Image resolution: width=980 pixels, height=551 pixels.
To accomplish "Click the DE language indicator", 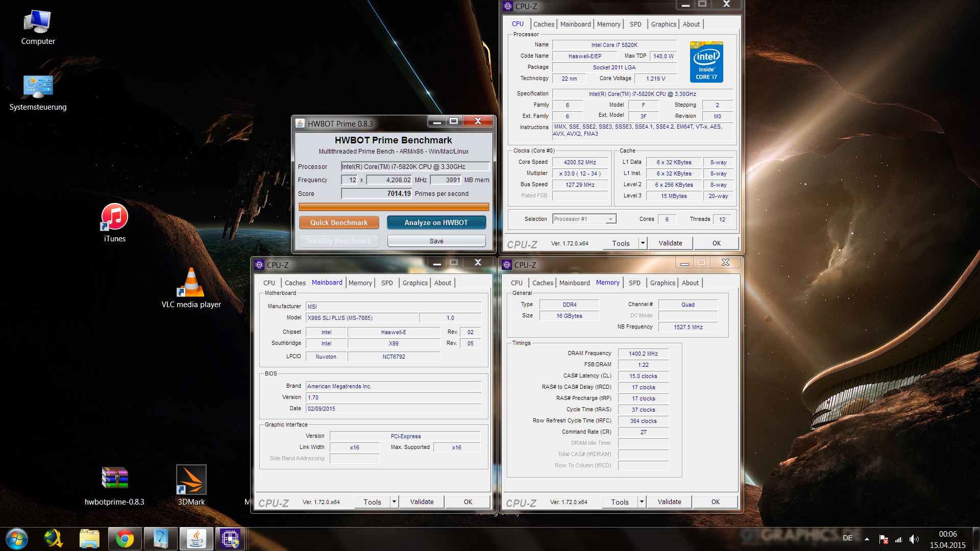I will click(x=848, y=538).
